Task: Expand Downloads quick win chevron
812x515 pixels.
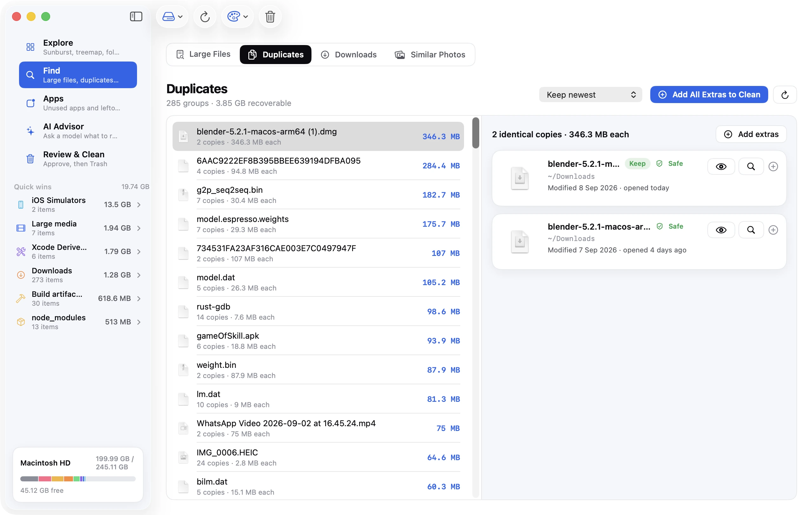Action: [x=139, y=275]
